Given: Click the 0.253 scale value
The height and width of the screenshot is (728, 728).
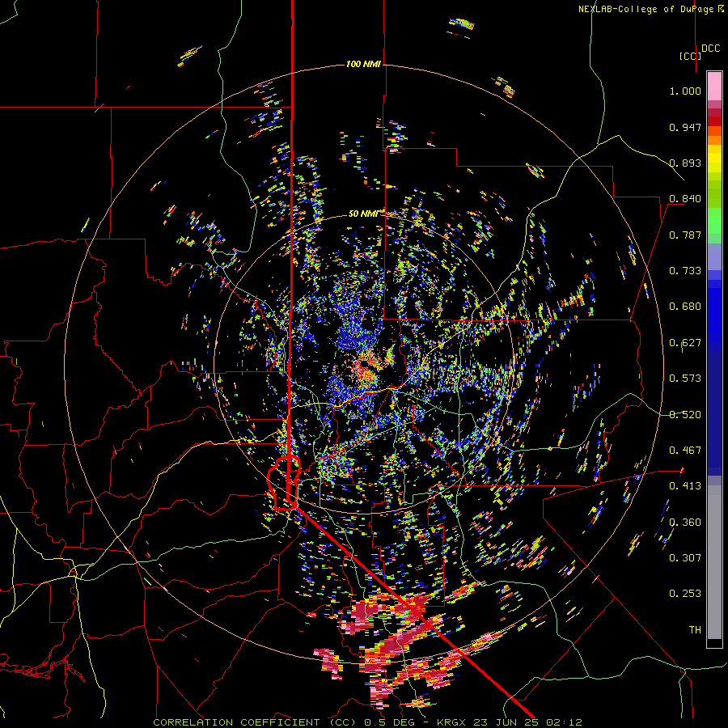Looking at the screenshot, I should [x=685, y=594].
